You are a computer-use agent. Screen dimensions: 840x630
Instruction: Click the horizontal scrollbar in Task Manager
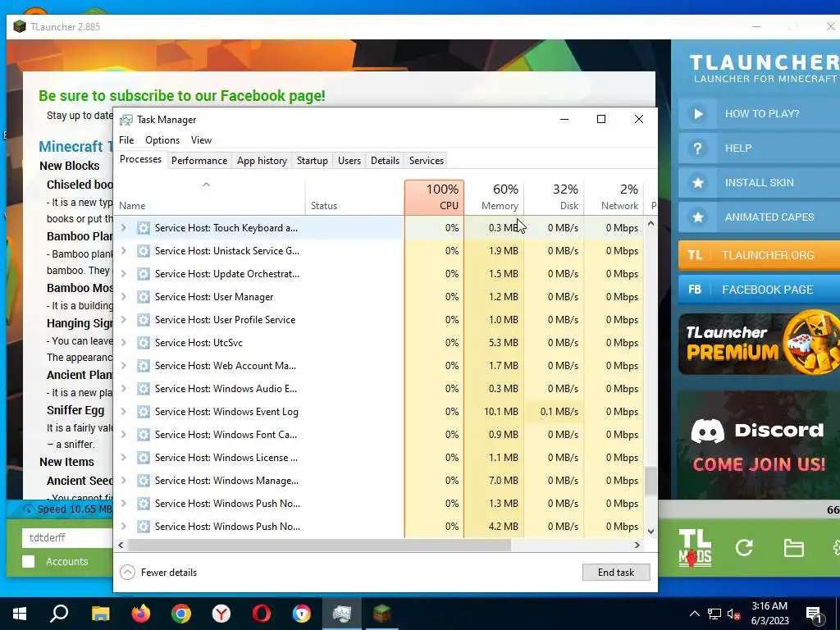319,545
